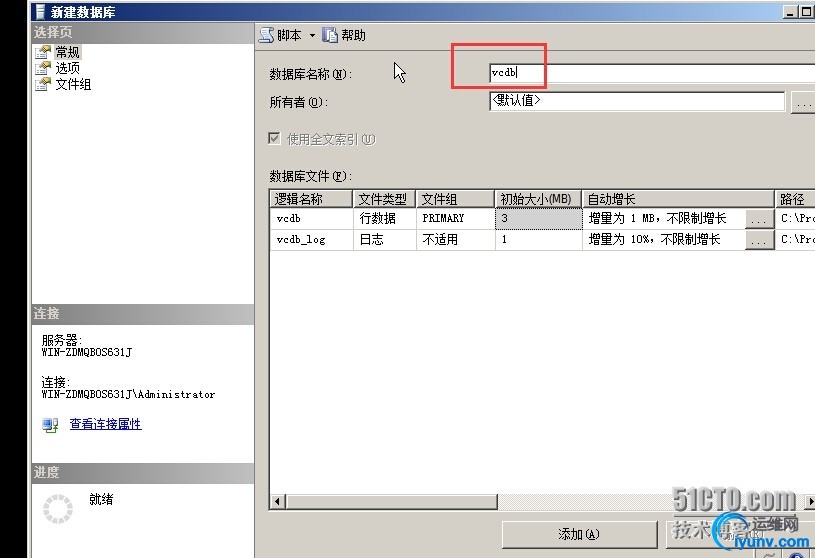Click the 行数据 file type cell

point(385,218)
